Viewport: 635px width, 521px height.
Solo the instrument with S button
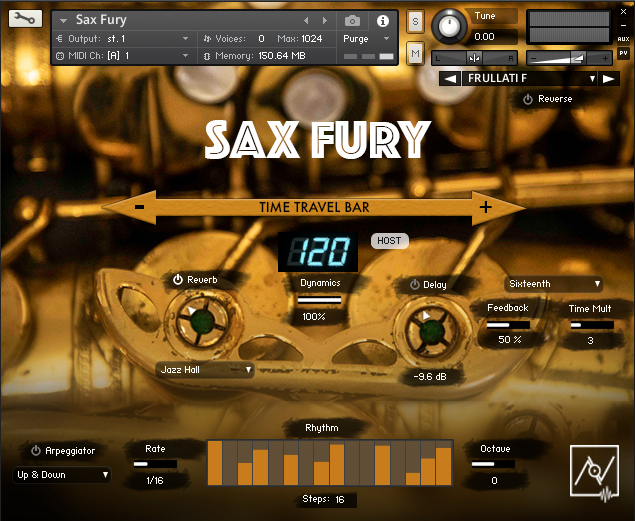pyautogui.click(x=415, y=21)
